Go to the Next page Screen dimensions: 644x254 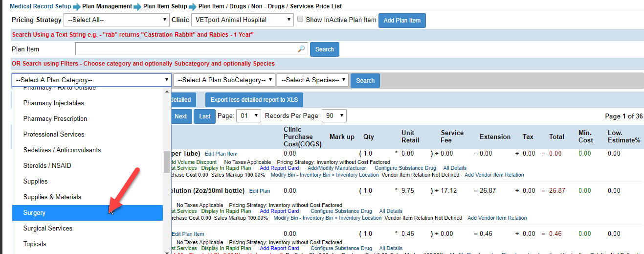tap(181, 116)
